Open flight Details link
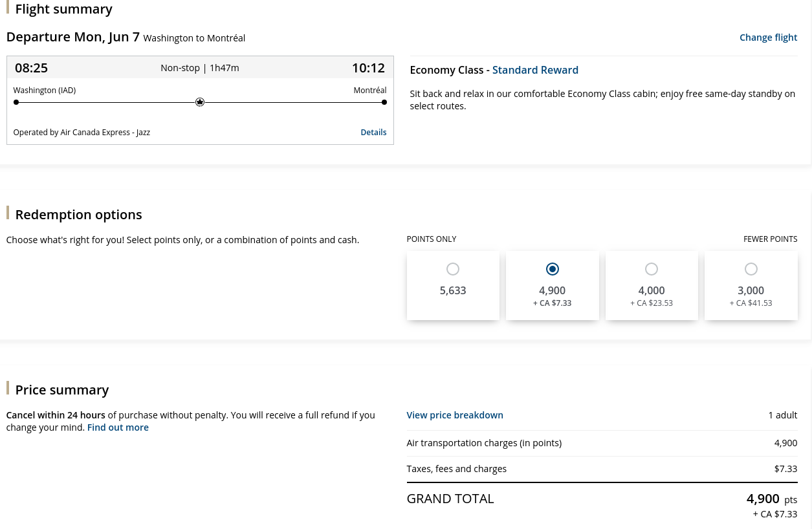Image resolution: width=812 pixels, height=529 pixels. (x=373, y=132)
